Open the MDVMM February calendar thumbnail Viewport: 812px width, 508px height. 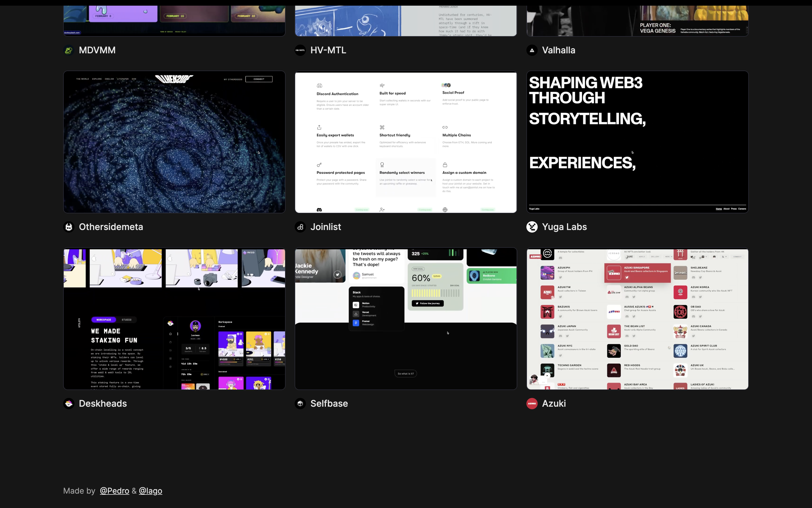click(x=174, y=21)
